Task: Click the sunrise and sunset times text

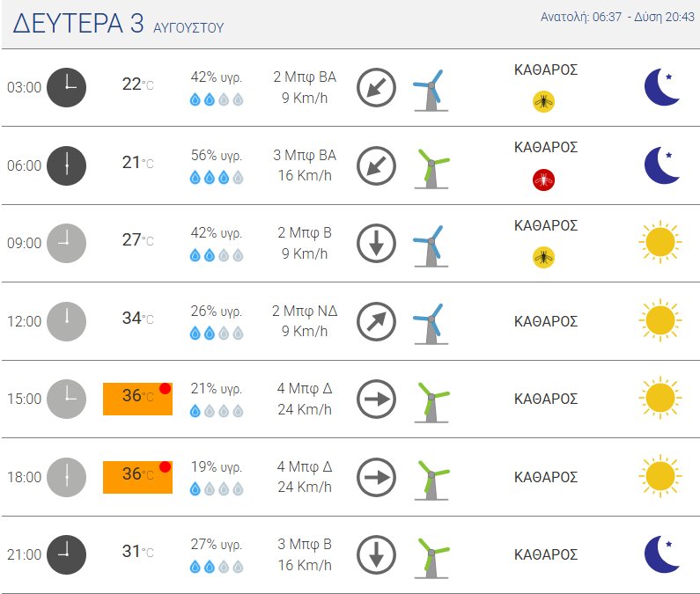Action: 617,17
